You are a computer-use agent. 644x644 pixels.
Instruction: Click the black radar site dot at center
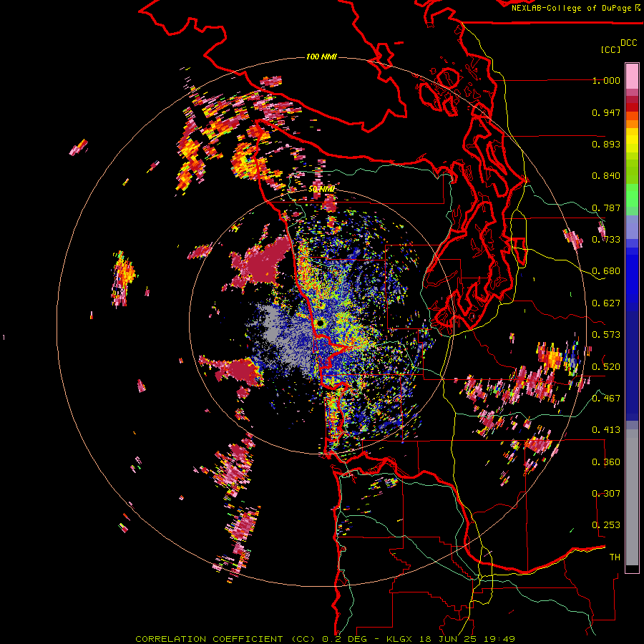point(321,323)
